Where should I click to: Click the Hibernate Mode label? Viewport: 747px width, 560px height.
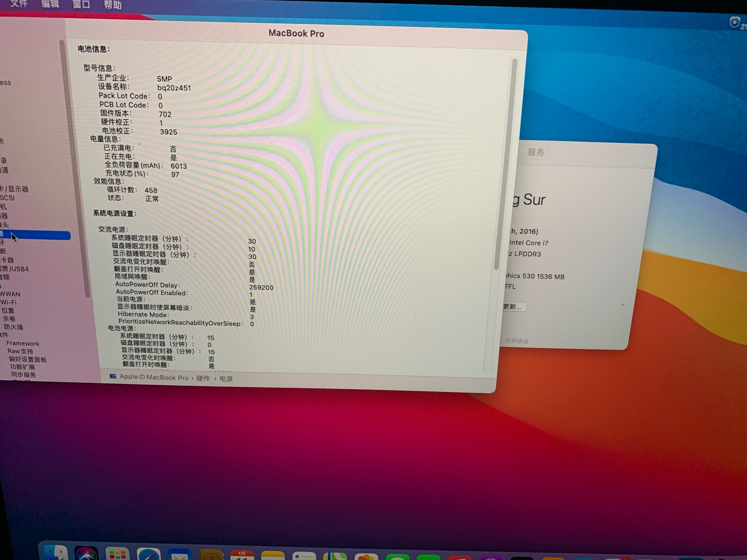click(143, 314)
